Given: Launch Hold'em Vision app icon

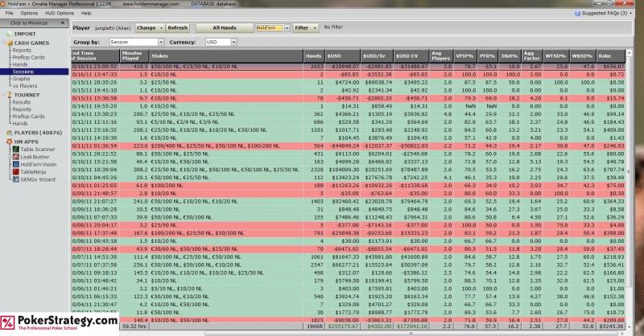Looking at the screenshot, I should (16, 164).
